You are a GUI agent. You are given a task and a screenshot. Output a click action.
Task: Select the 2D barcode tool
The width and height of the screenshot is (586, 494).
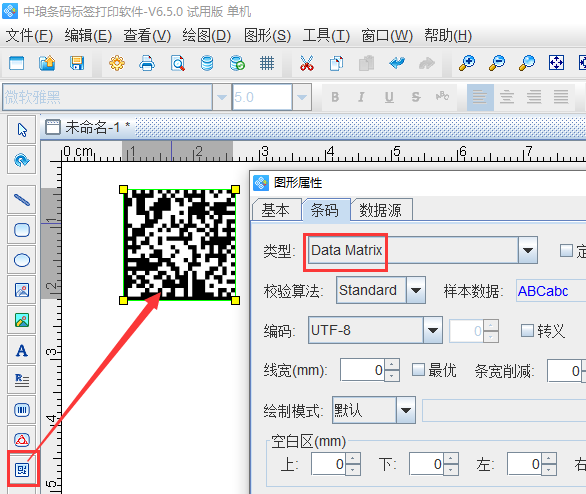coord(22,469)
